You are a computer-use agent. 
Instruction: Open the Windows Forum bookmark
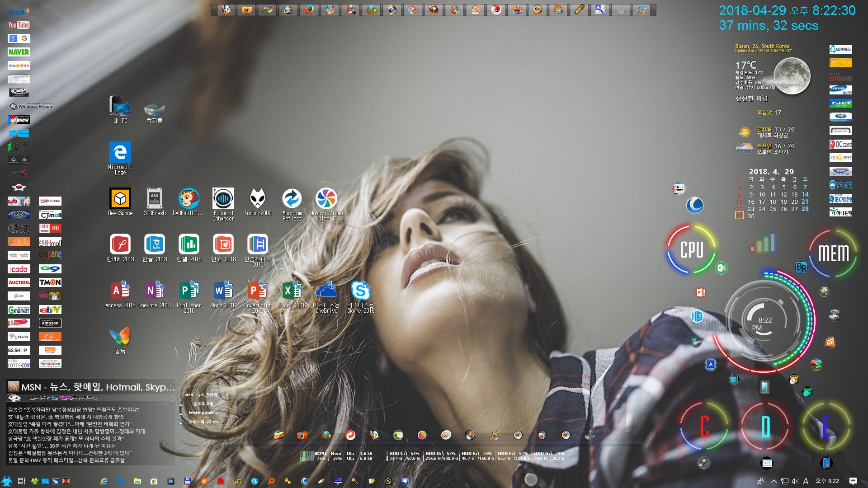(31, 106)
